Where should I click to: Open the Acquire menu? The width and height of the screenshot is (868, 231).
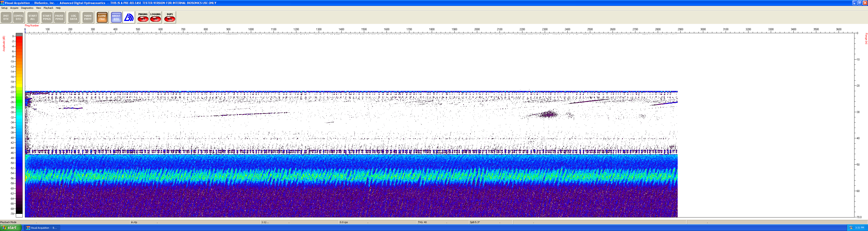14,8
